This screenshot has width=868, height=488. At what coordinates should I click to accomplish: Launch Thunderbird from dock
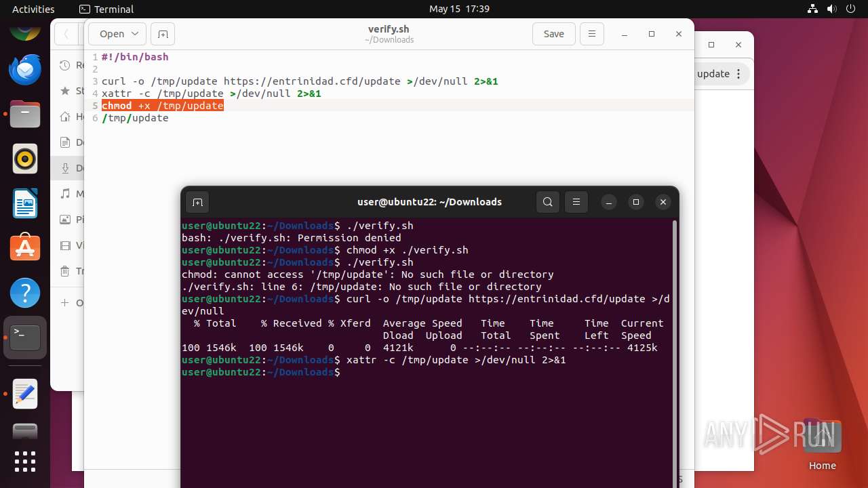(25, 69)
